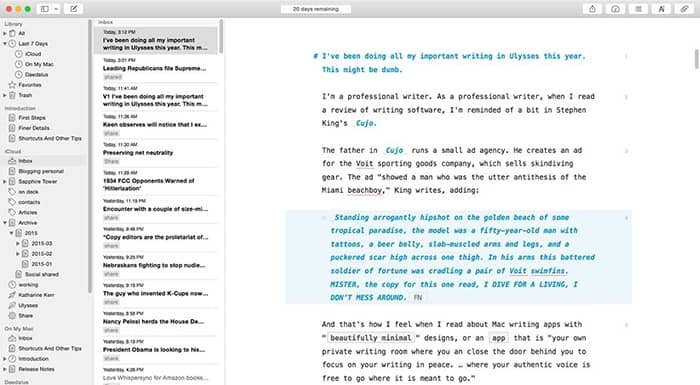This screenshot has height=385, width=700.
Task: Expand the 2015-03 group
Action: point(18,243)
